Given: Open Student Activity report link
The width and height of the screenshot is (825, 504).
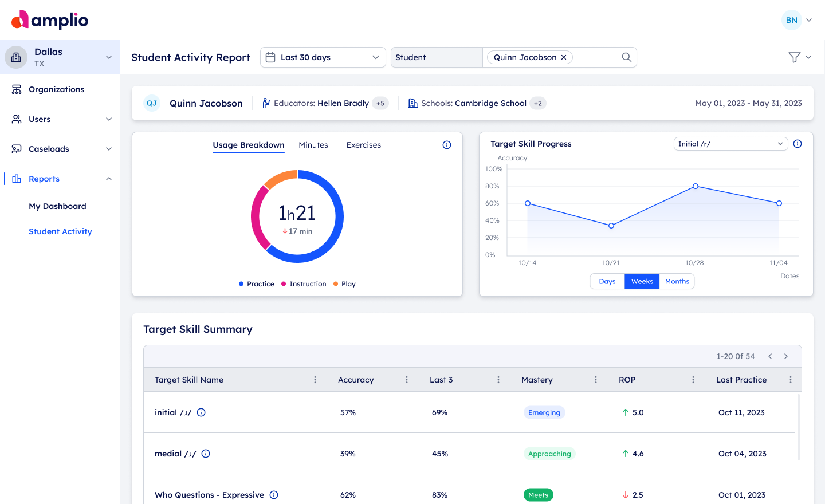Looking at the screenshot, I should pos(60,231).
